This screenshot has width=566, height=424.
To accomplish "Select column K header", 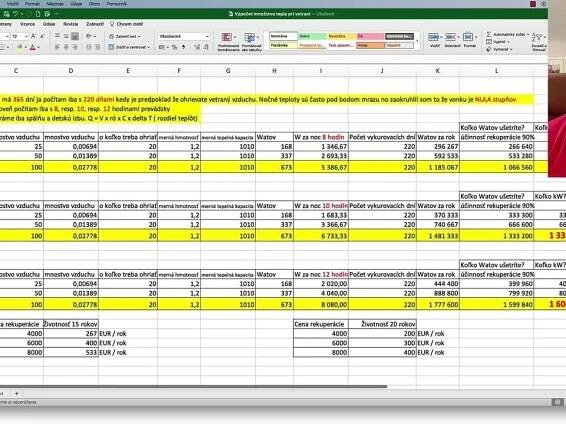I will click(437, 71).
